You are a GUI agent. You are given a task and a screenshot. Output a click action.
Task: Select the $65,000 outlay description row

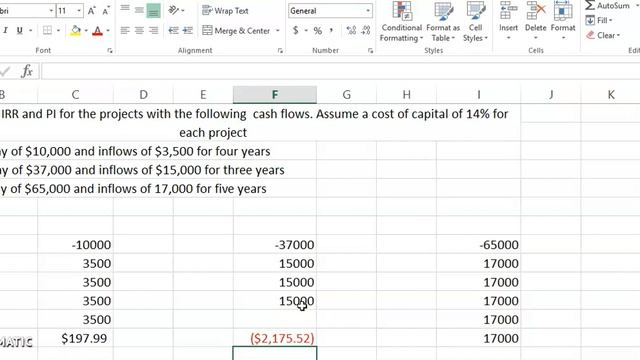[133, 189]
